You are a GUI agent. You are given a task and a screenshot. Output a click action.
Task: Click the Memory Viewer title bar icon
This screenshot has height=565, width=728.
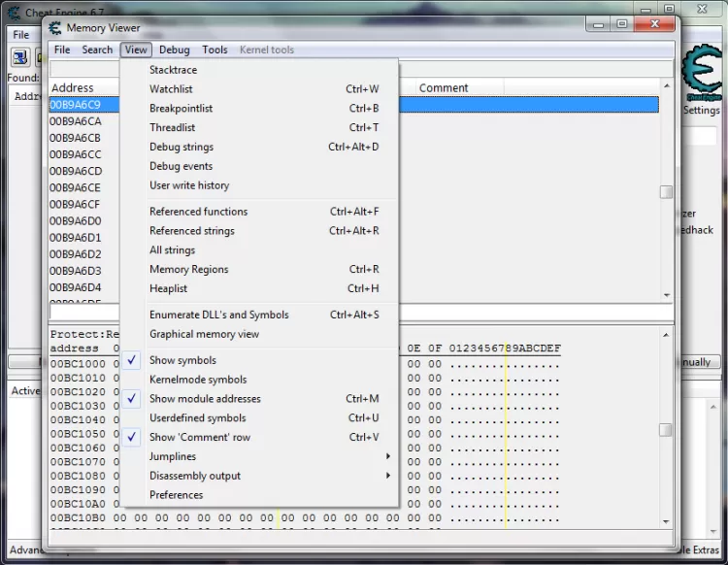pyautogui.click(x=55, y=27)
